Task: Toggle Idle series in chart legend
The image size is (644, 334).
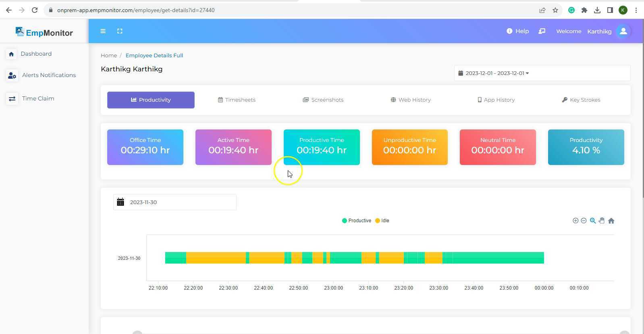Action: click(x=382, y=221)
